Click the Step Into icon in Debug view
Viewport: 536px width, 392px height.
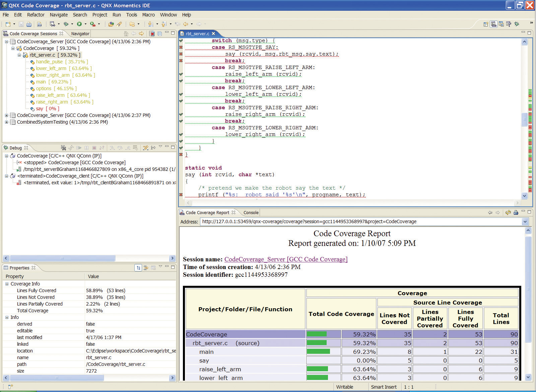pyautogui.click(x=112, y=148)
